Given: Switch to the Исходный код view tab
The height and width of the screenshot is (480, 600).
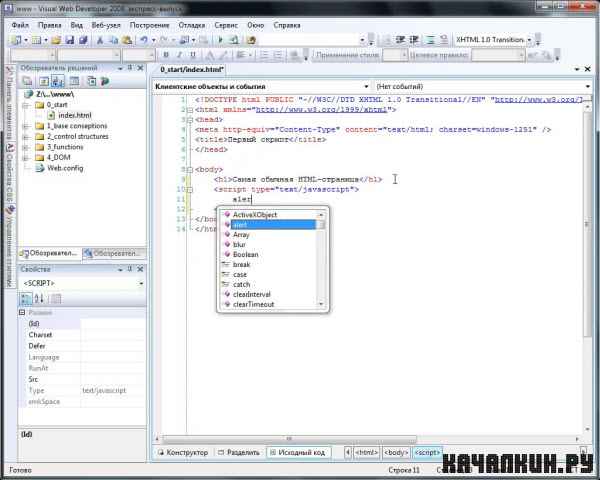Looking at the screenshot, I should (298, 452).
